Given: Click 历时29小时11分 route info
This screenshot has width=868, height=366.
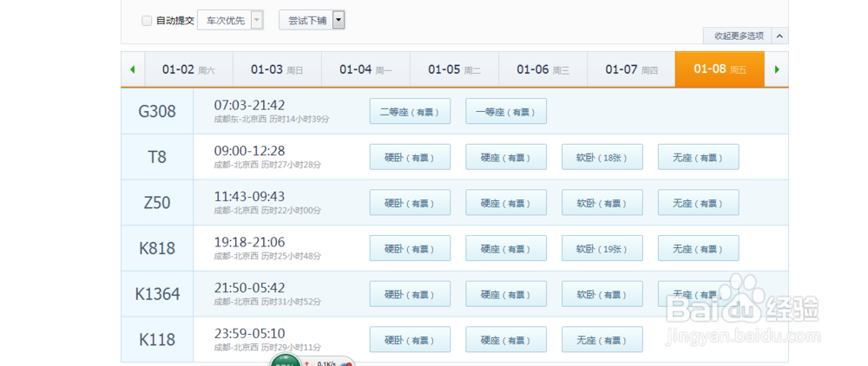Looking at the screenshot, I should pyautogui.click(x=291, y=348).
